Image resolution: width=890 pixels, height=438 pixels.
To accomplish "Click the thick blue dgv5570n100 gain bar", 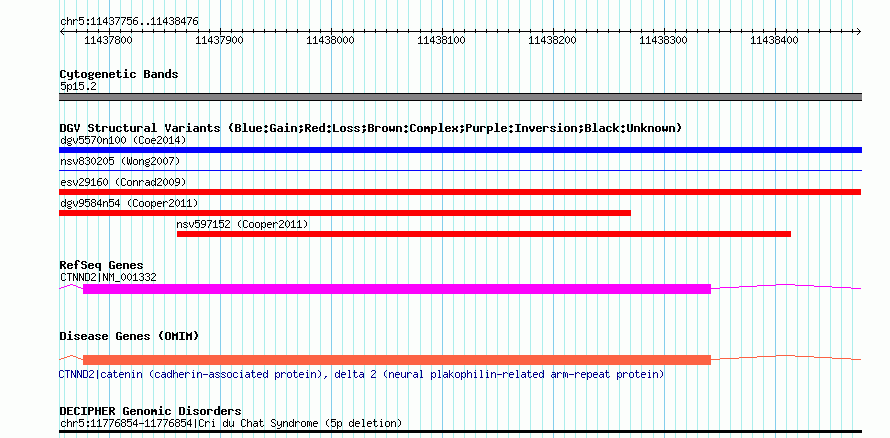I will click(x=460, y=150).
